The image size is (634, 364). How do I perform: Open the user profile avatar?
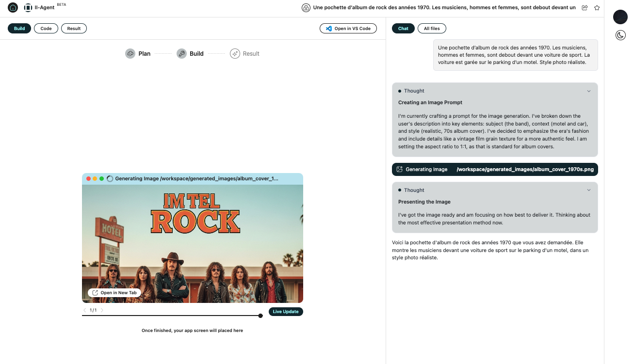coord(620,17)
